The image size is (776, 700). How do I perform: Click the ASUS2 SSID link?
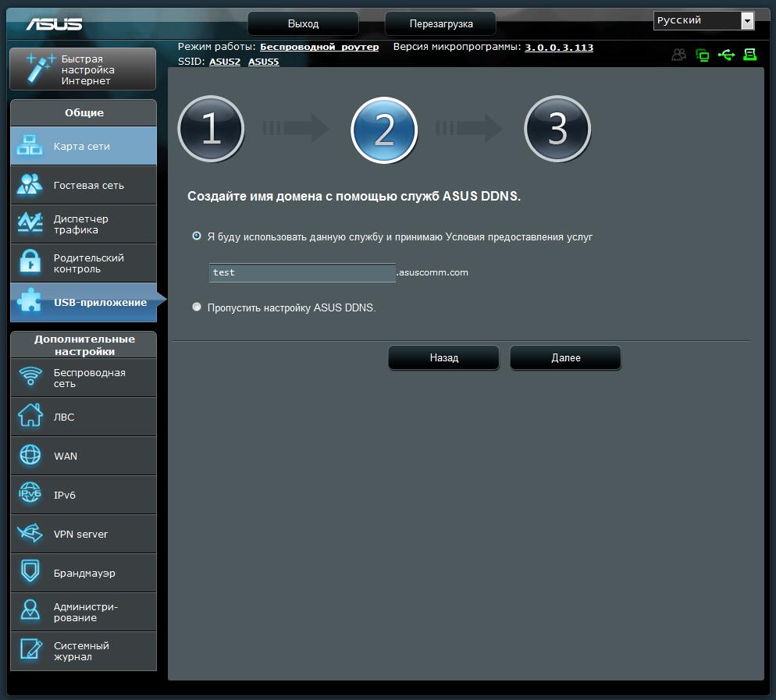coord(225,62)
